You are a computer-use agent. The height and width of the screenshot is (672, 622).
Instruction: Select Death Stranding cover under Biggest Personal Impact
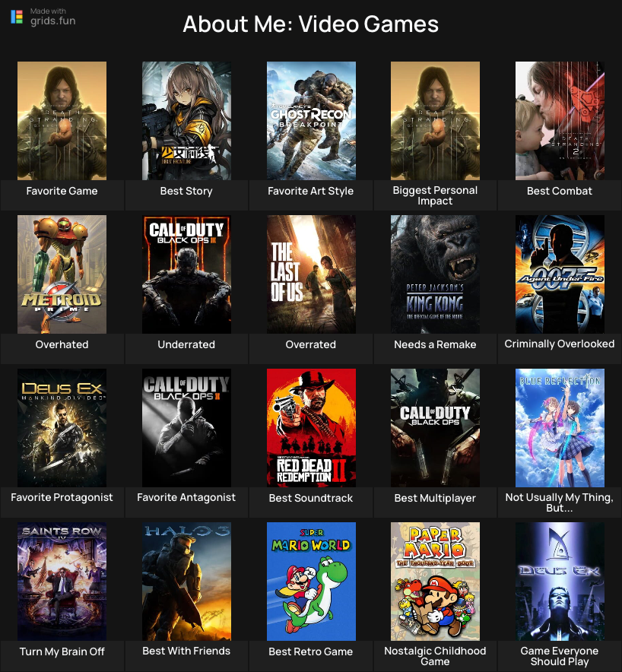coord(435,120)
